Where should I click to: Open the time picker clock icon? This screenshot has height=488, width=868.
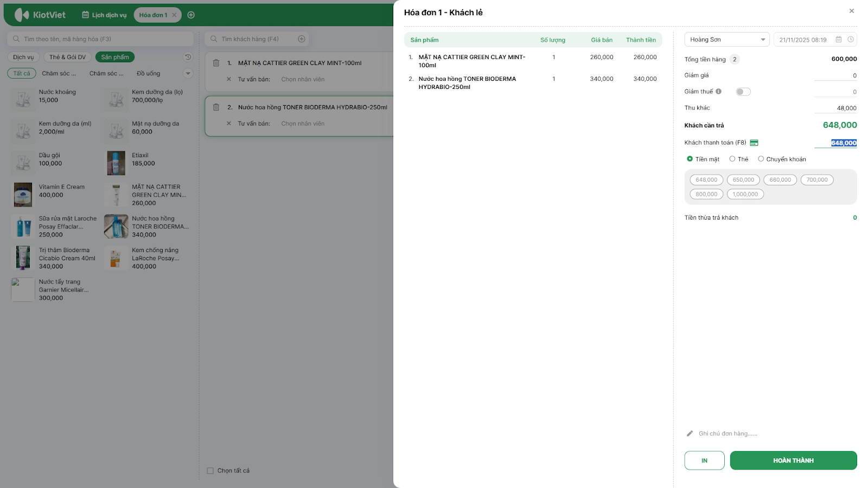pos(851,40)
